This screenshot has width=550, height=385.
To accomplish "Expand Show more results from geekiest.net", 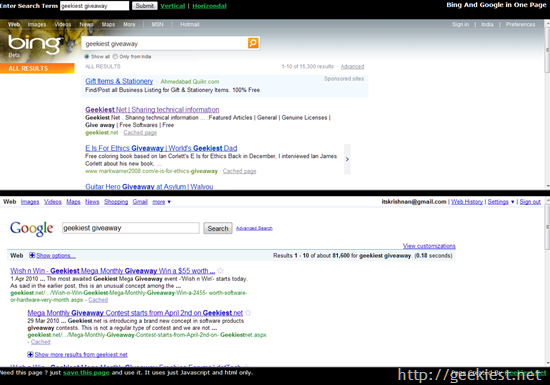I will pos(78,354).
